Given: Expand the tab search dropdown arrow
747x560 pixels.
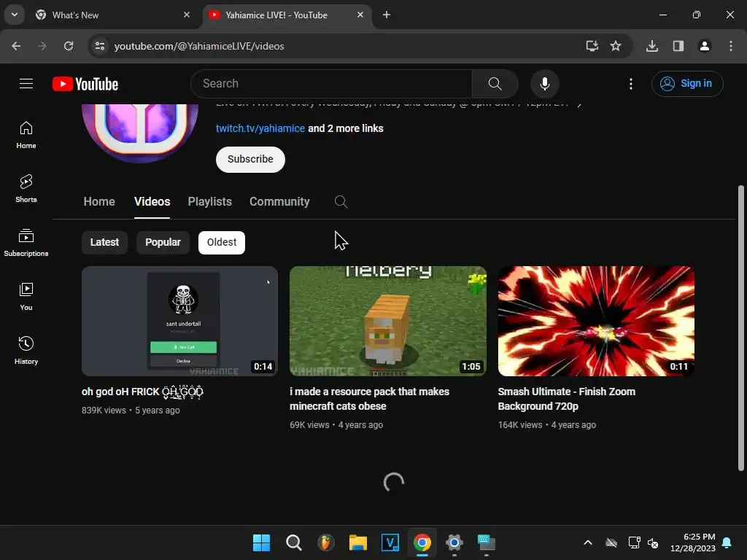Looking at the screenshot, I should pos(15,15).
